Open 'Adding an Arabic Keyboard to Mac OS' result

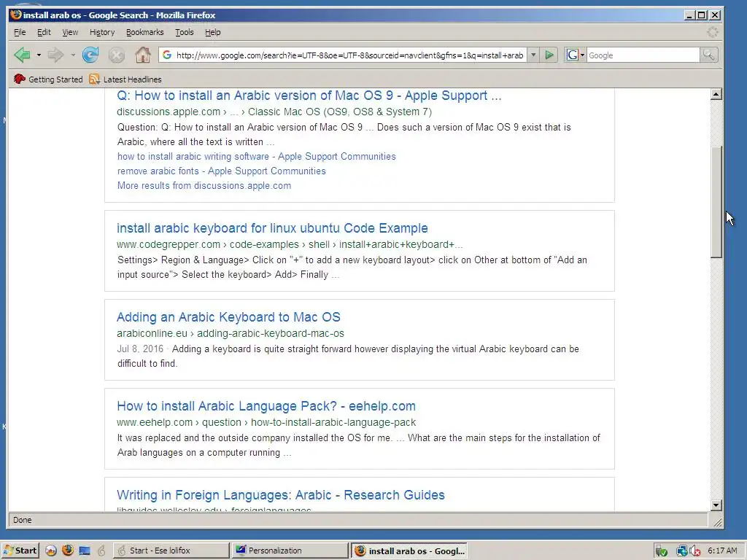tap(228, 317)
